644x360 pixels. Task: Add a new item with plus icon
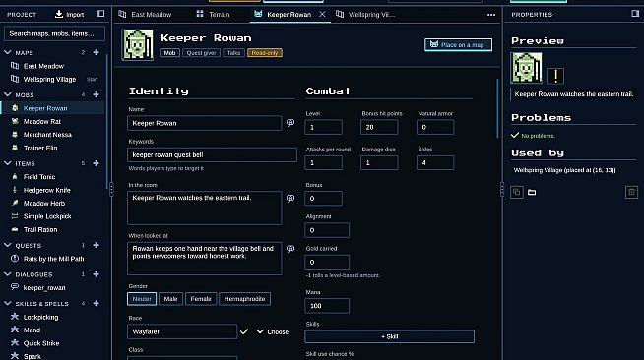pyautogui.click(x=97, y=163)
